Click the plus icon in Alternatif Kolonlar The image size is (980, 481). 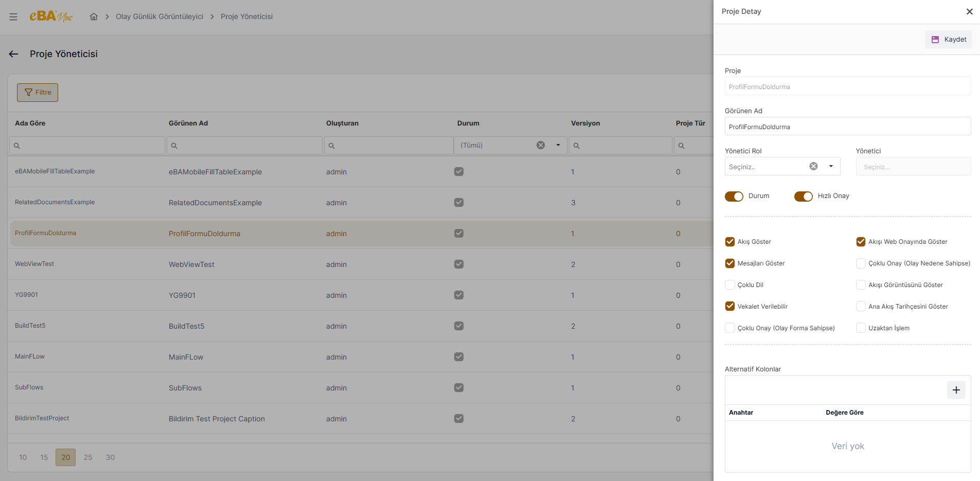pyautogui.click(x=956, y=390)
